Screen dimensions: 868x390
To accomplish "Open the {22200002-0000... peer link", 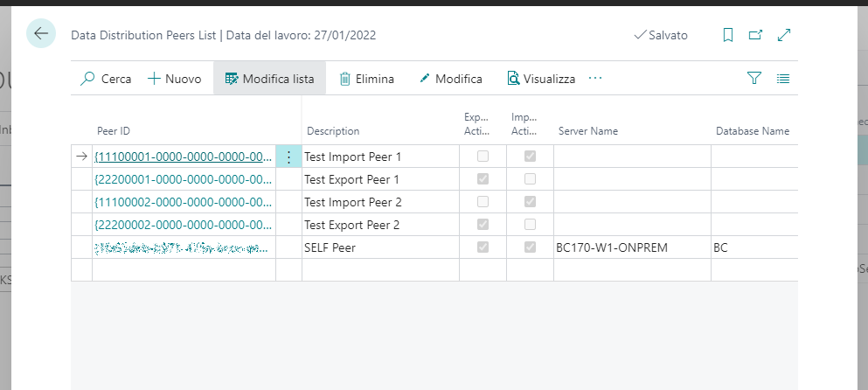I will (x=184, y=225).
